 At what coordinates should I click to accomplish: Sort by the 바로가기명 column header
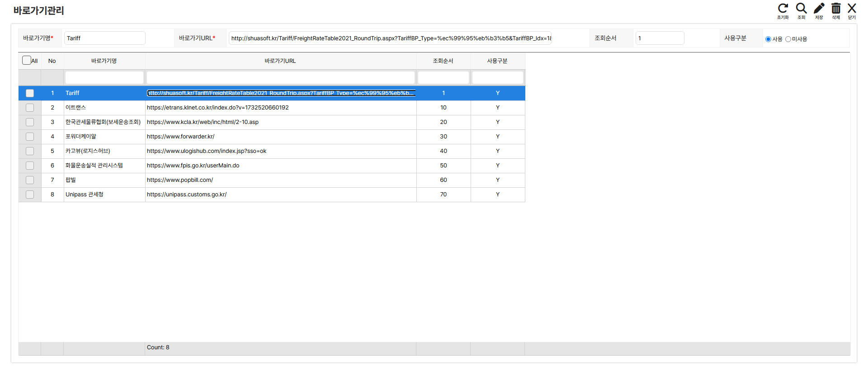104,61
